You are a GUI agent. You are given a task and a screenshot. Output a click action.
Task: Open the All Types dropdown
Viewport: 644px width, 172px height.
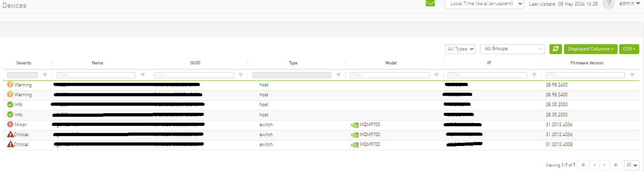pyautogui.click(x=460, y=49)
